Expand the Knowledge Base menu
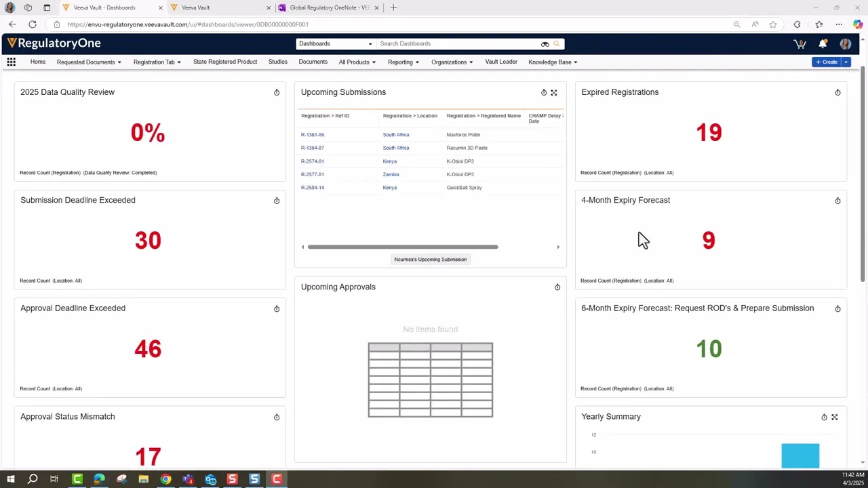 (553, 62)
